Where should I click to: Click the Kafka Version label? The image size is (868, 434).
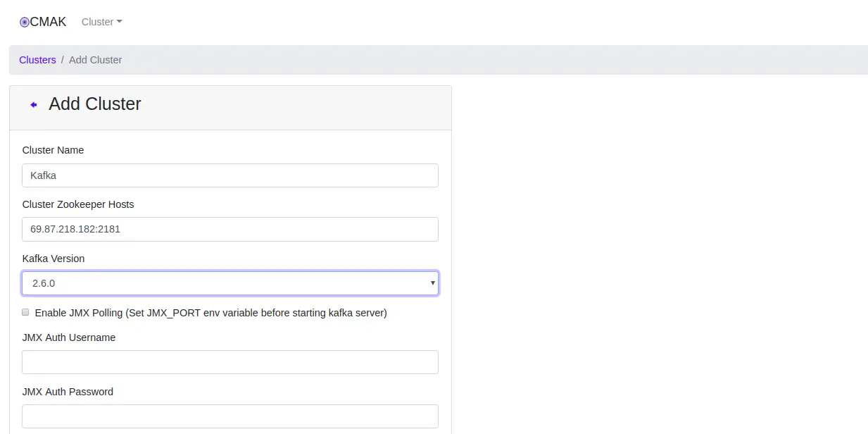coord(54,259)
